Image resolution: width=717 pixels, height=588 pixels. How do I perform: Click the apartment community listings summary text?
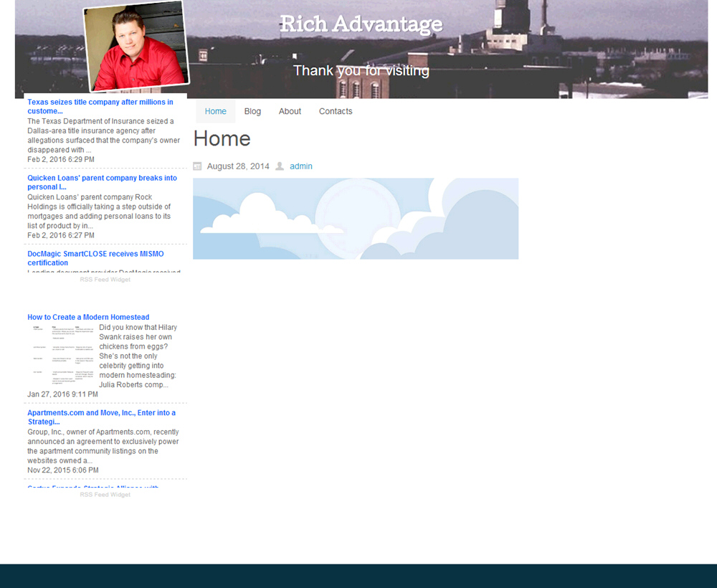click(103, 446)
